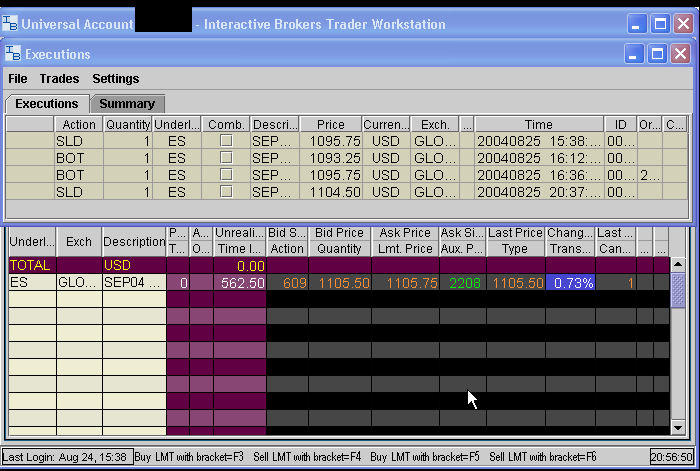Click the Curren... column header

(x=386, y=124)
